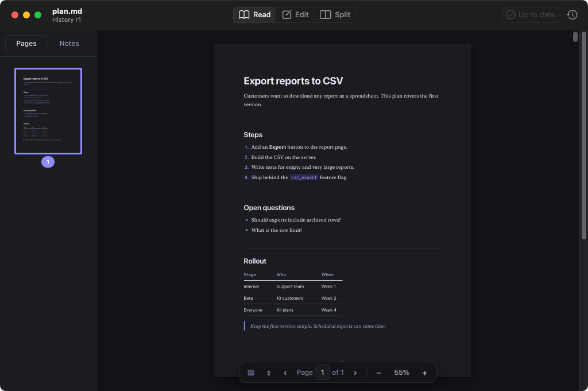The height and width of the screenshot is (391, 588).
Task: Click the Who column header
Action: click(x=281, y=275)
